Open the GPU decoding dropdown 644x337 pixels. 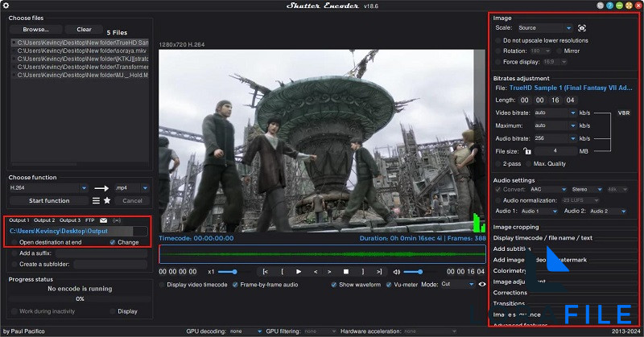tap(246, 331)
